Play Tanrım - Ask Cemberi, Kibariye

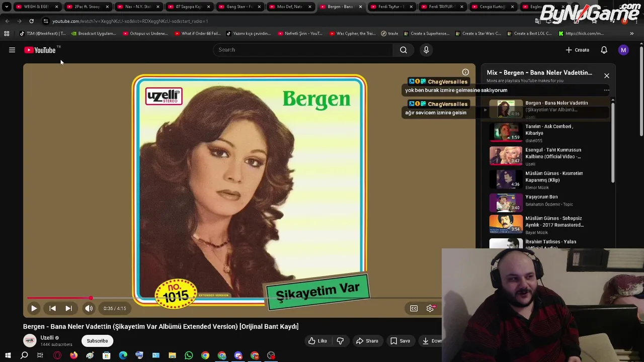(546, 133)
